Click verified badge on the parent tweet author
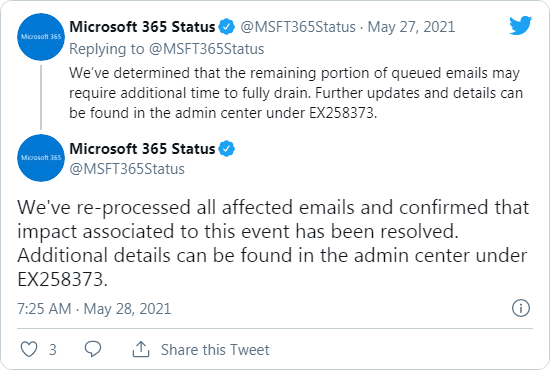This screenshot has width=550, height=370. (x=227, y=27)
